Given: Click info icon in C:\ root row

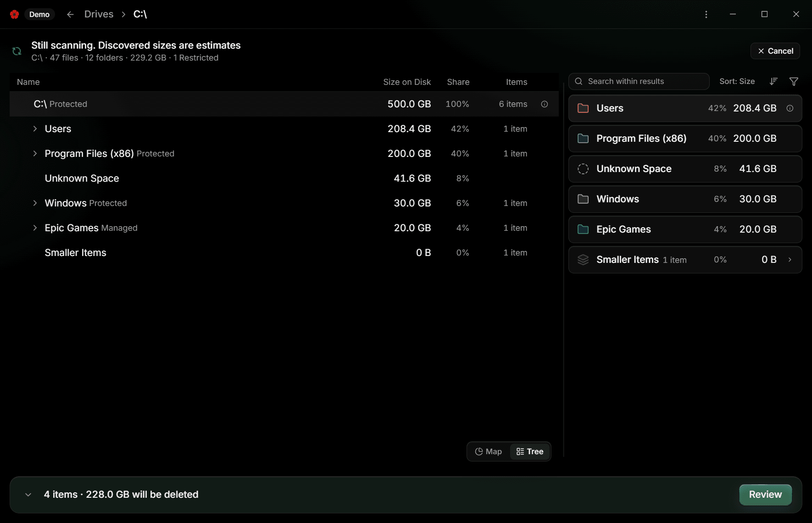Looking at the screenshot, I should click(545, 104).
